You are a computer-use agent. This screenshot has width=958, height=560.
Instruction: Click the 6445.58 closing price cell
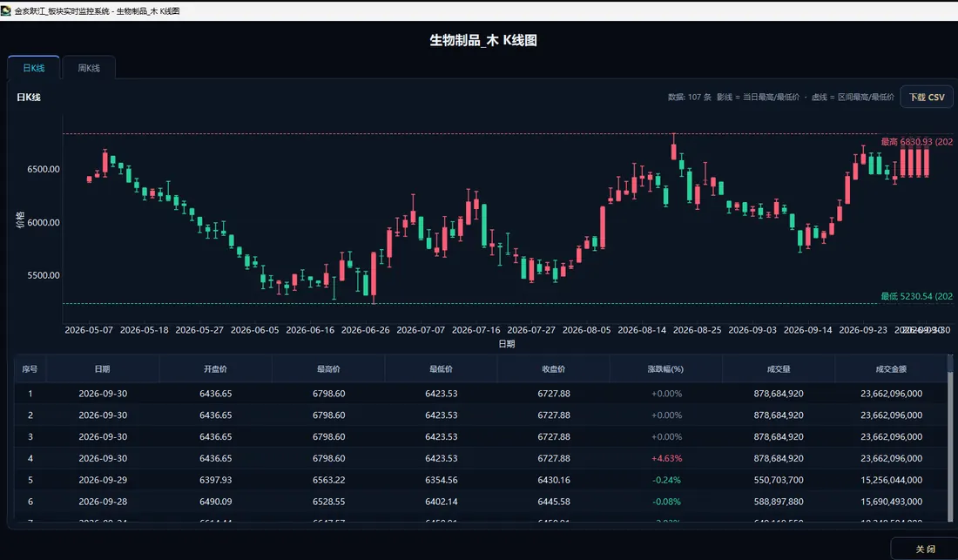coord(554,502)
